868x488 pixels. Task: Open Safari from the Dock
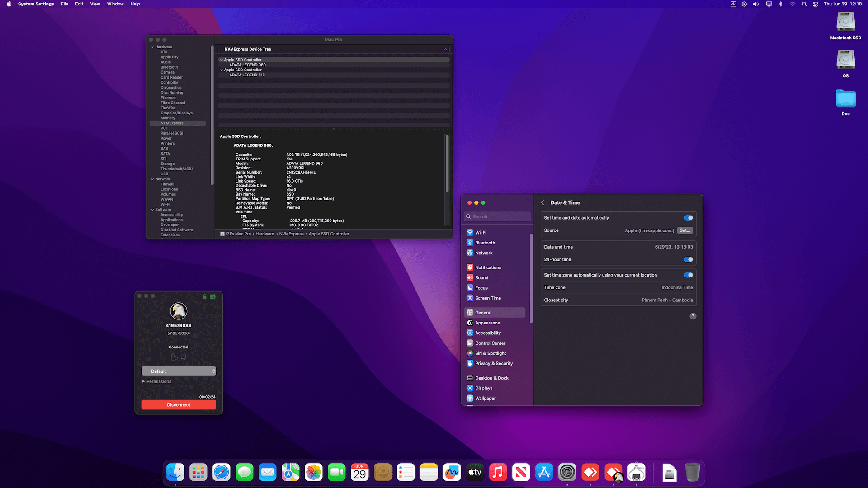click(x=222, y=473)
